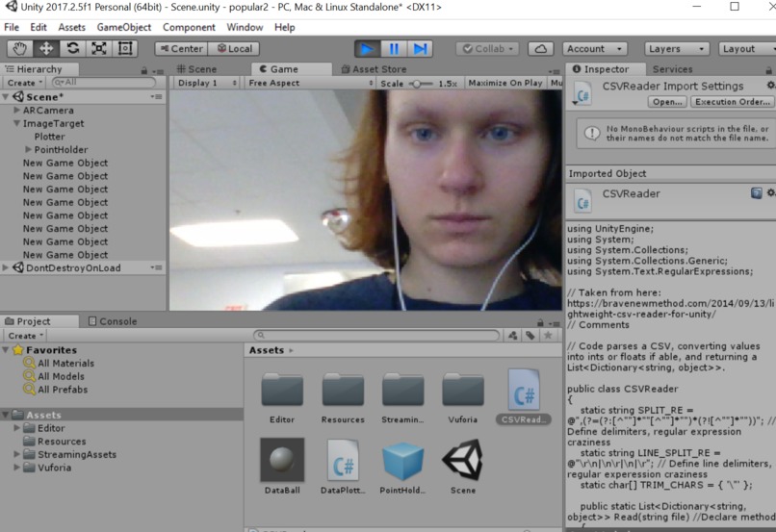
Task: Select the PointHolder prefab asset
Action: click(x=402, y=461)
